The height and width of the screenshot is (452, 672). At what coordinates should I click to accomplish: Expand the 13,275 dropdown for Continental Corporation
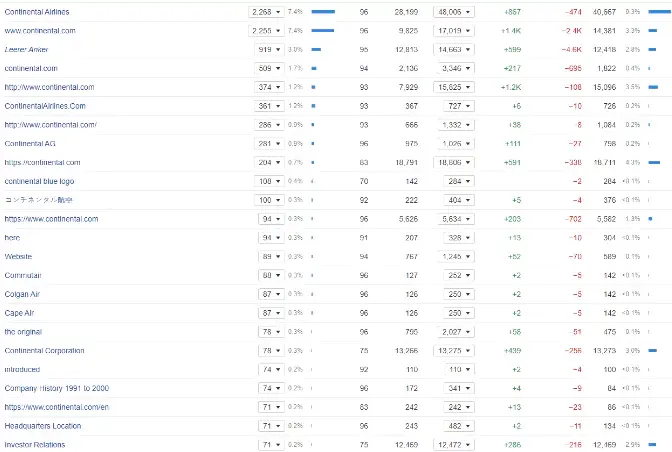(x=455, y=351)
